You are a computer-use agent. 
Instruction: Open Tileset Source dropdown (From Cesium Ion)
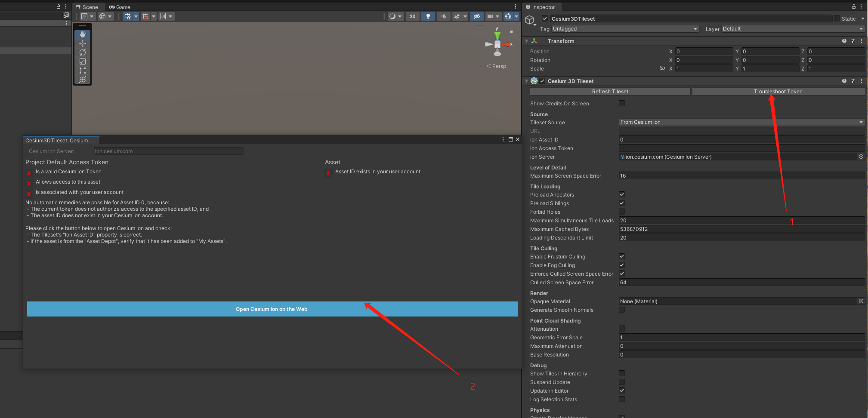click(x=742, y=122)
